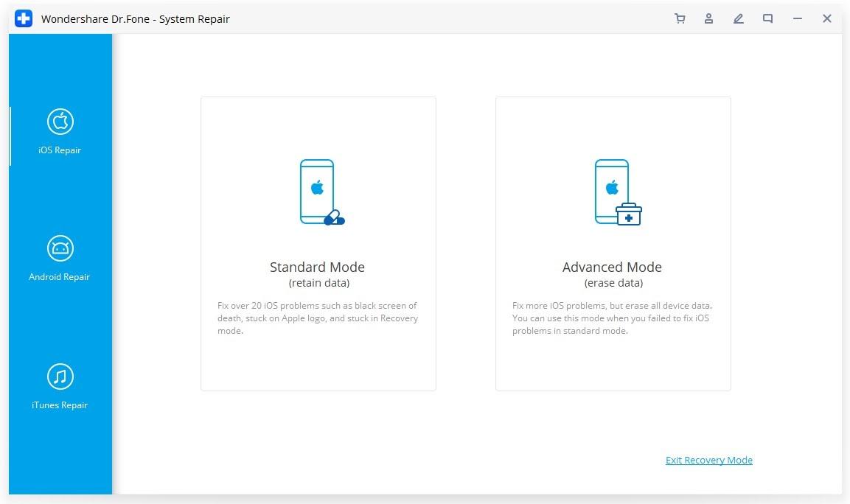The width and height of the screenshot is (850, 504).
Task: Select the Android Repair robot icon
Action: [x=60, y=249]
